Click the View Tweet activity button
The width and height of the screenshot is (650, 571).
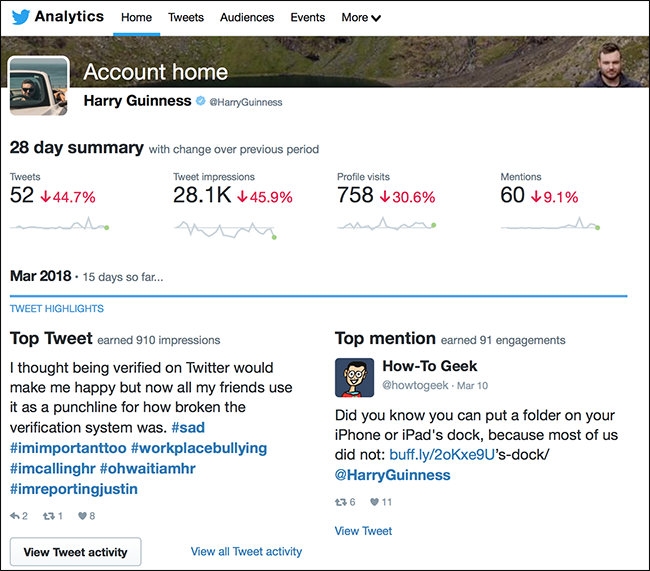click(75, 552)
